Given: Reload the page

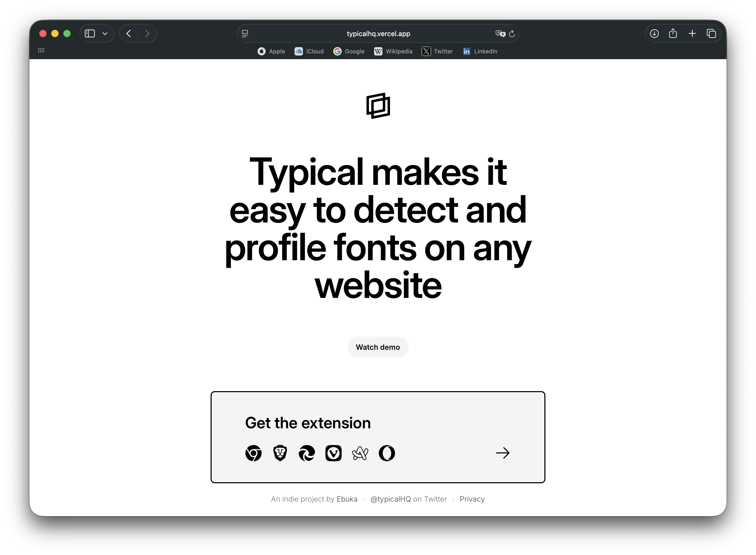Looking at the screenshot, I should pos(512,34).
